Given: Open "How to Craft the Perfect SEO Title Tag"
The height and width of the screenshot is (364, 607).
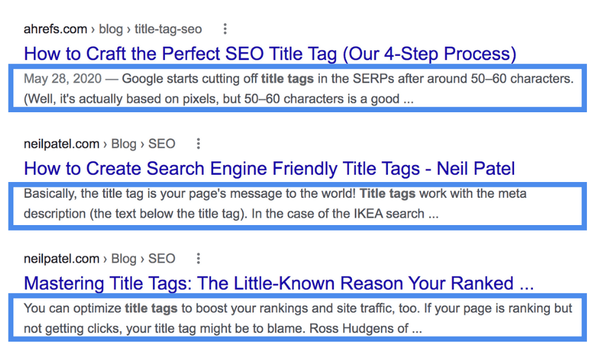Looking at the screenshot, I should click(x=270, y=54).
